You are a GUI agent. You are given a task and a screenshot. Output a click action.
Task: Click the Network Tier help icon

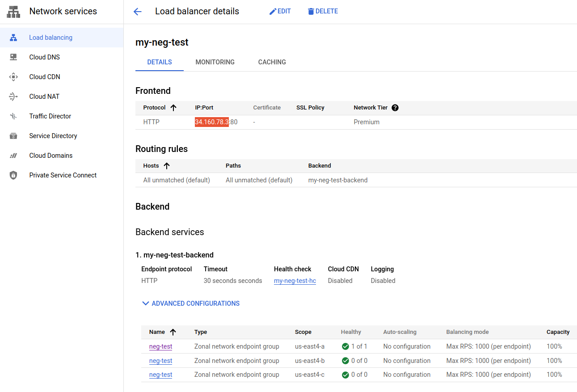click(395, 108)
